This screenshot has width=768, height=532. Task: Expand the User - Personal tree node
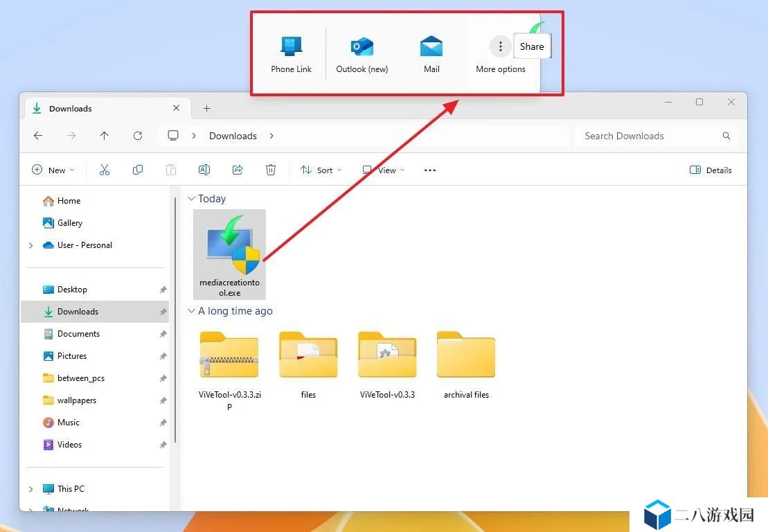[x=31, y=245]
